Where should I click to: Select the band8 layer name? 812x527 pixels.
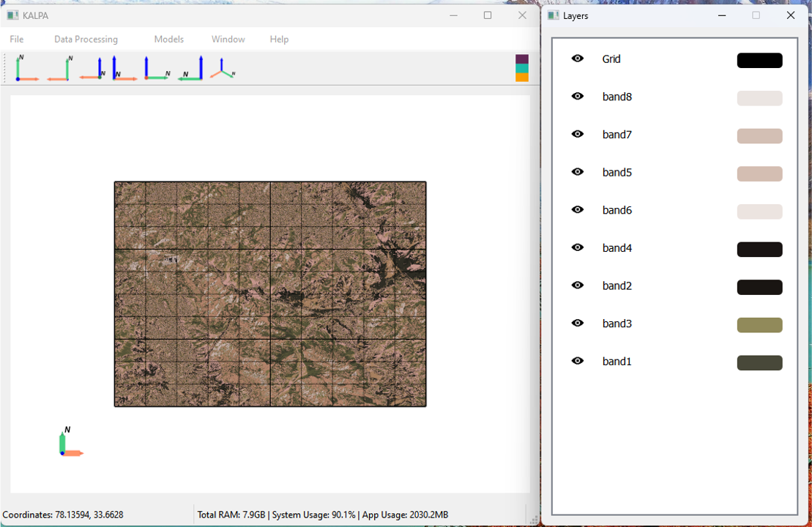pos(617,97)
